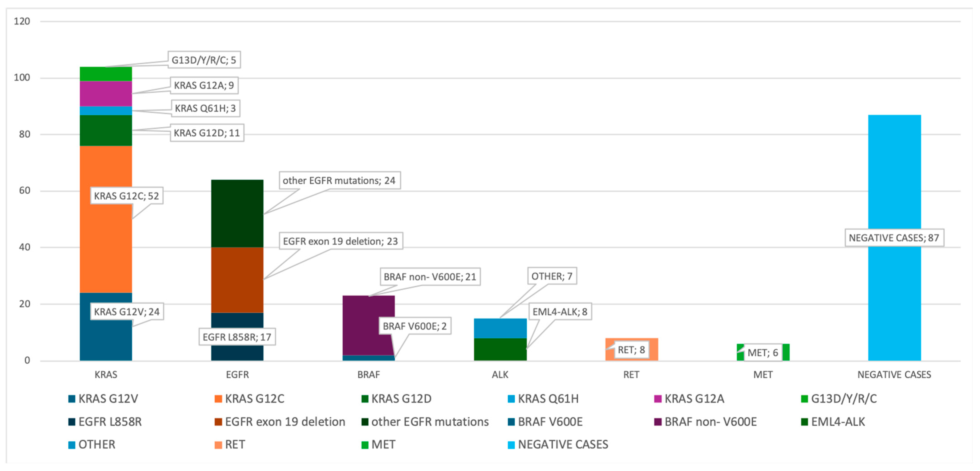Select the 'EML4-ALK; 8' data label
The image size is (980, 471).
tap(560, 312)
